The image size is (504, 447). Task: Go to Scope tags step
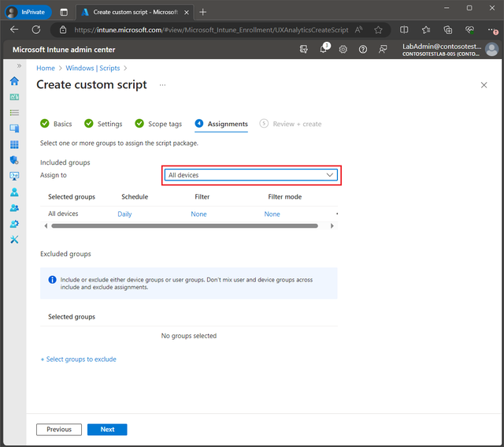(x=158, y=124)
